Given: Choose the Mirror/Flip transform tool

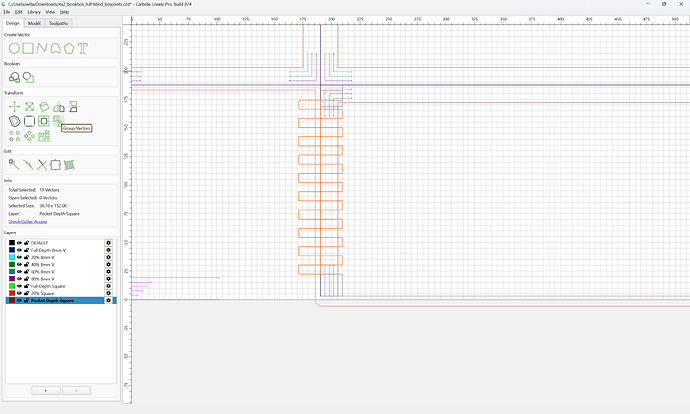Looking at the screenshot, I should [59, 107].
